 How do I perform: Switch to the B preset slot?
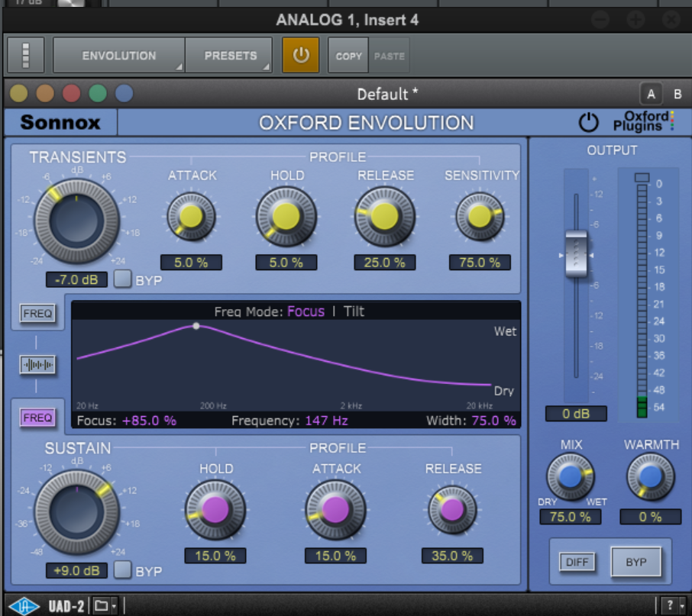(x=677, y=94)
